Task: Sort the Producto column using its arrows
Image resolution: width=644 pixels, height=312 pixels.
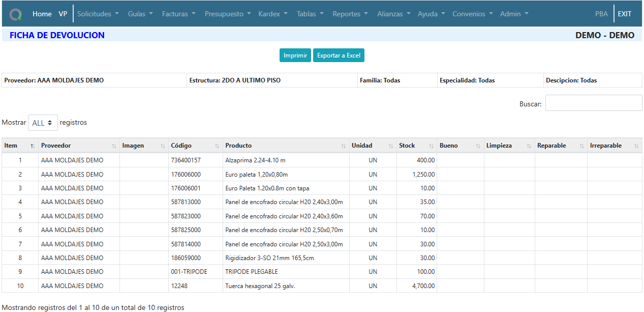Action: (x=344, y=146)
